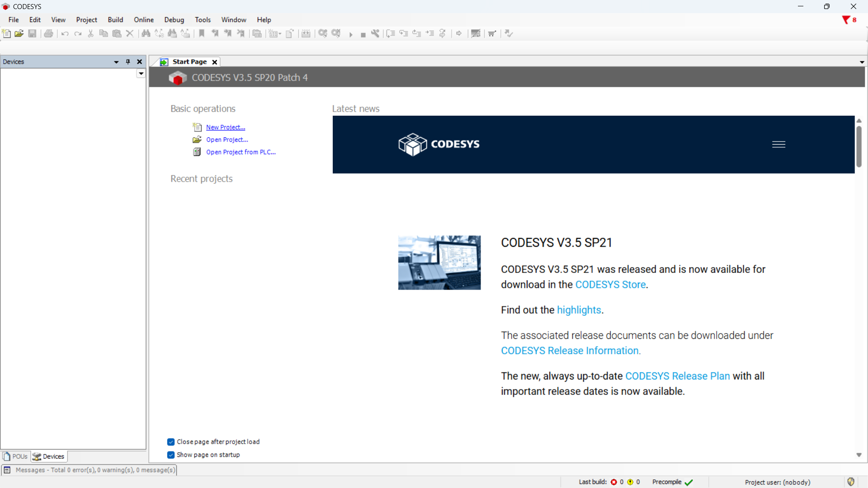Click the New Project toolbar icon
Viewport: 868px width, 488px height.
coord(6,33)
